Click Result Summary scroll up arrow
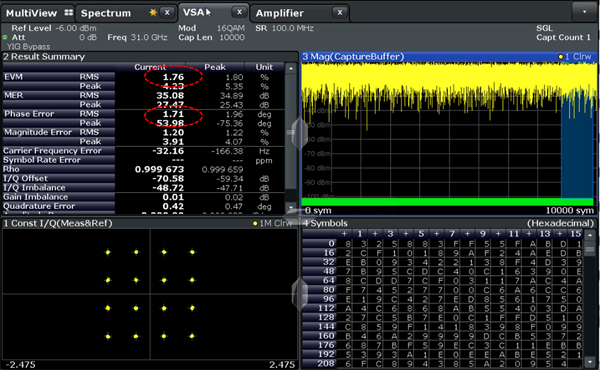Image resolution: width=600 pixels, height=370 pixels. click(x=291, y=68)
